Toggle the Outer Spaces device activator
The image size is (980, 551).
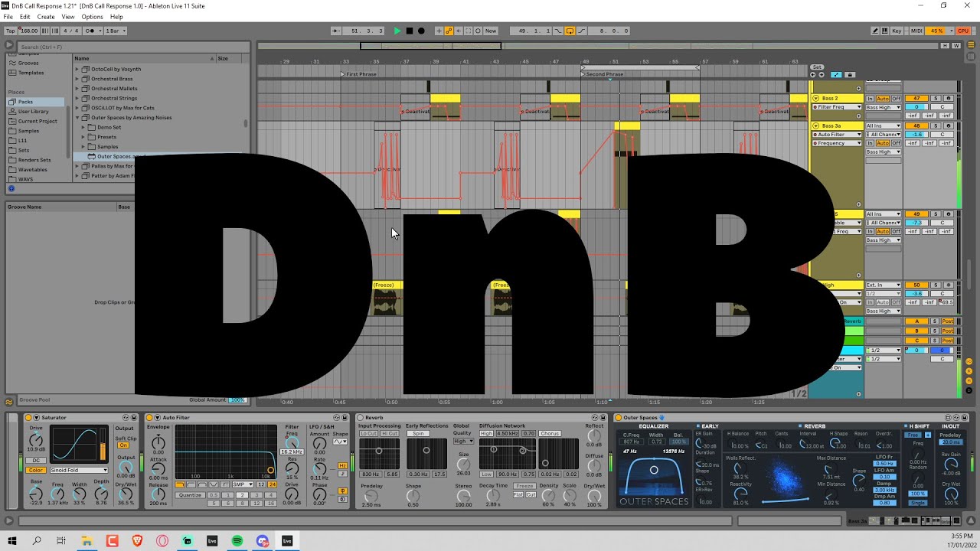(x=619, y=418)
